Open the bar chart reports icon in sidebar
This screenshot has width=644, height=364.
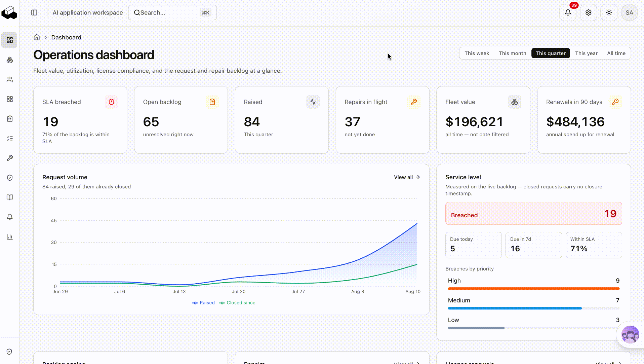[10, 236]
